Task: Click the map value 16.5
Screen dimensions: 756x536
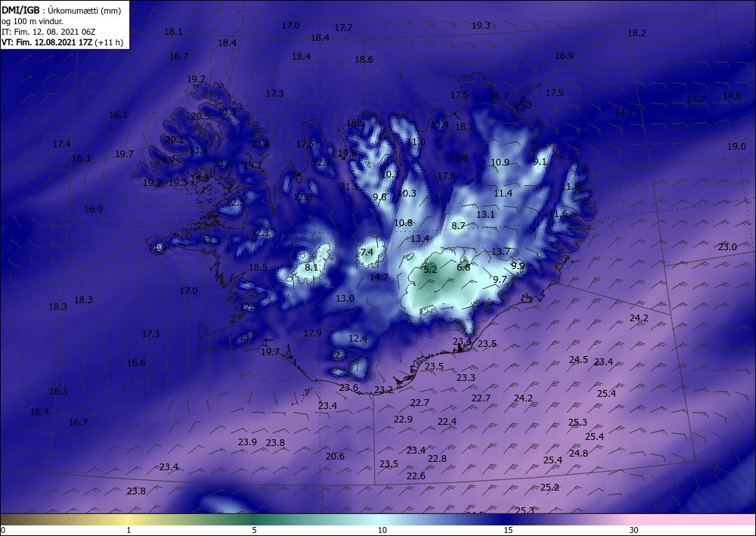Action: (58, 392)
